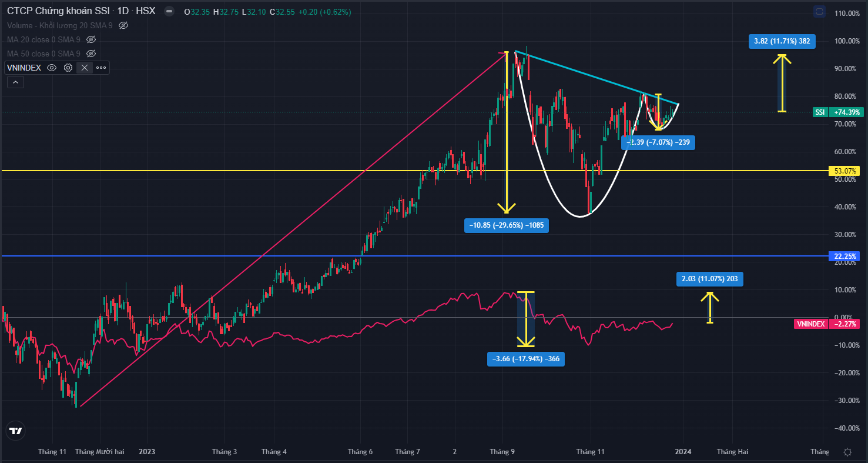Show hidden MA 50 indicator

[91, 54]
